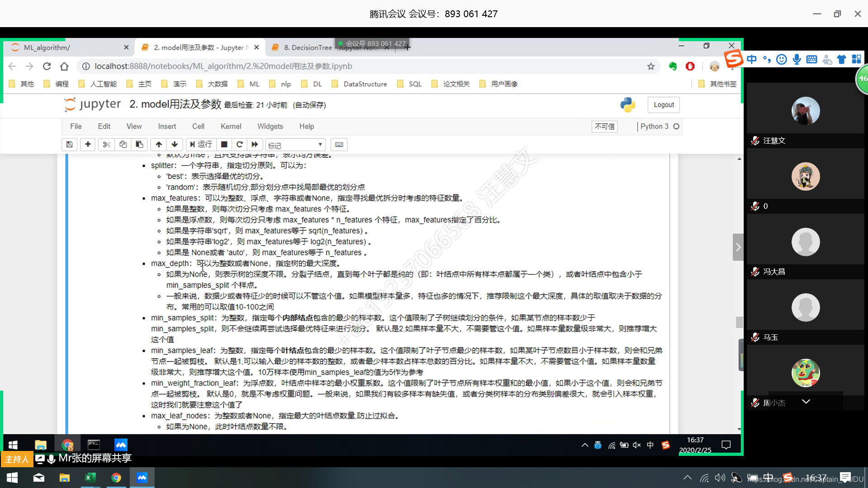The height and width of the screenshot is (488, 868).
Task: Open the 其他书签 bookmark folder
Action: pos(717,84)
